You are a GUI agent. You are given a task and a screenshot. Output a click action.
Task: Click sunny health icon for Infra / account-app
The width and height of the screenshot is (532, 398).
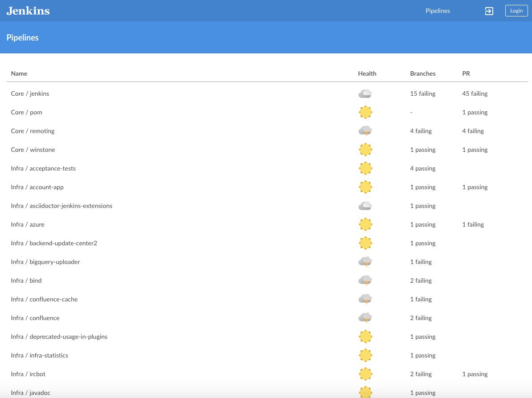click(x=365, y=187)
